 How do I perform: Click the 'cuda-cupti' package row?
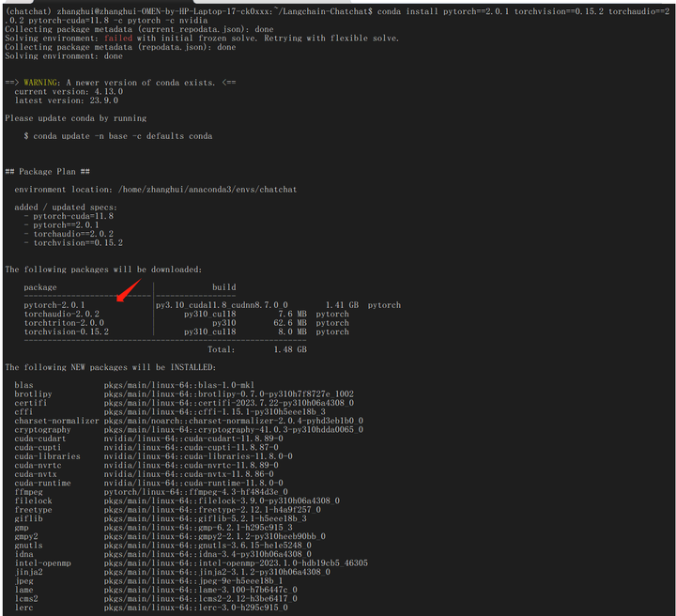click(x=146, y=448)
